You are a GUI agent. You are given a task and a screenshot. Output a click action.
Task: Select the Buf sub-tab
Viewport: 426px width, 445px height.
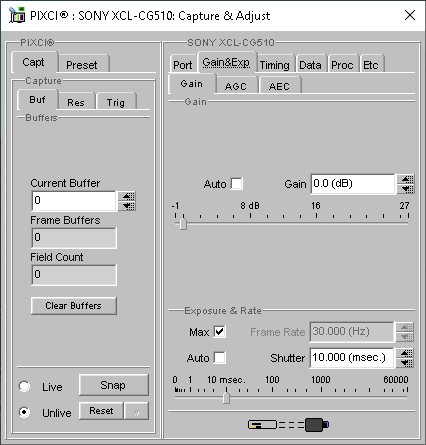point(37,99)
